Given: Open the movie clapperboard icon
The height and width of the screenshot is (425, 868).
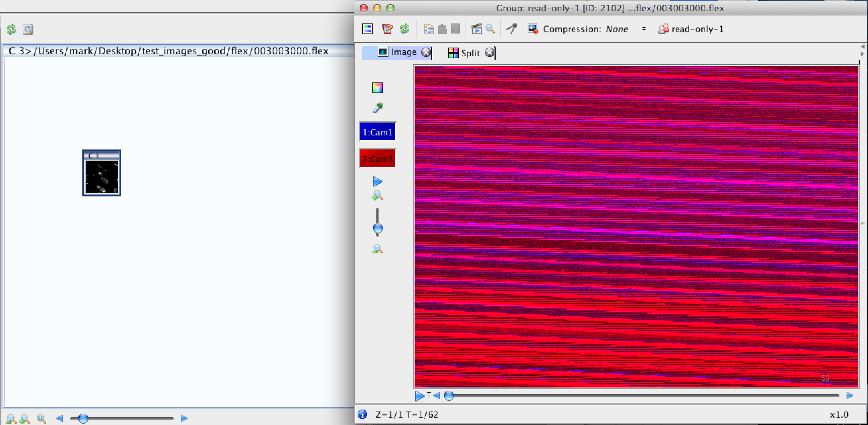Looking at the screenshot, I should (477, 29).
